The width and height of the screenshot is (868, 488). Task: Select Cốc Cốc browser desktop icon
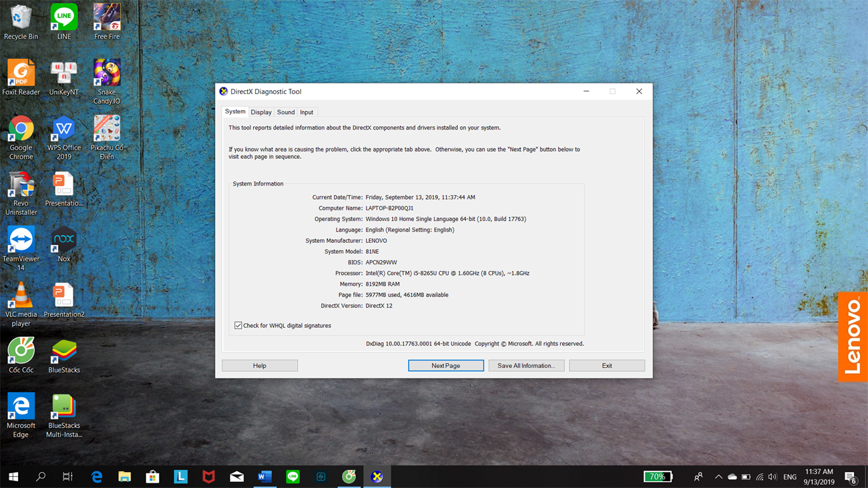(21, 355)
